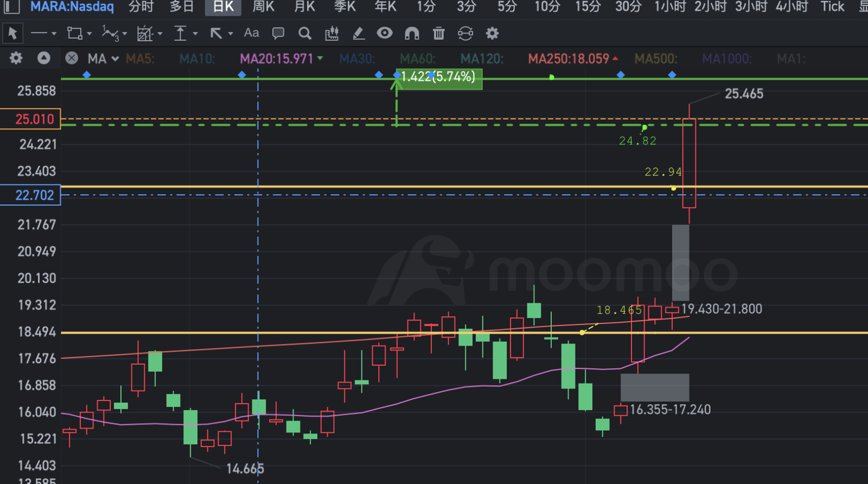Image resolution: width=868 pixels, height=484 pixels.
Task: Open the candlestick ruler tool
Action: (x=331, y=34)
